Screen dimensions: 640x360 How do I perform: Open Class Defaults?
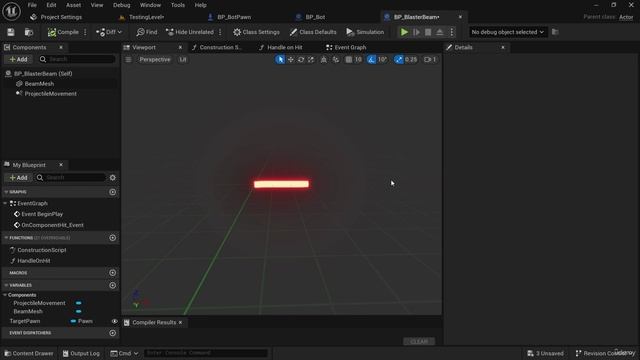point(313,32)
